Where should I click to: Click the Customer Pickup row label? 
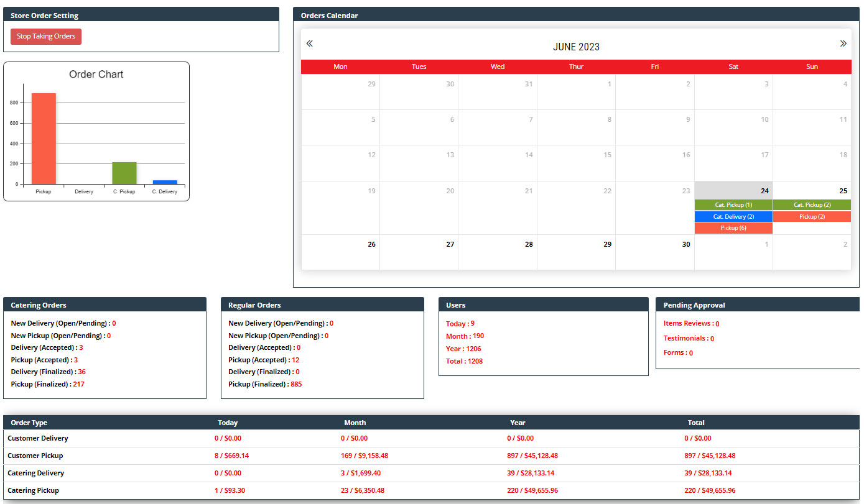(x=35, y=456)
